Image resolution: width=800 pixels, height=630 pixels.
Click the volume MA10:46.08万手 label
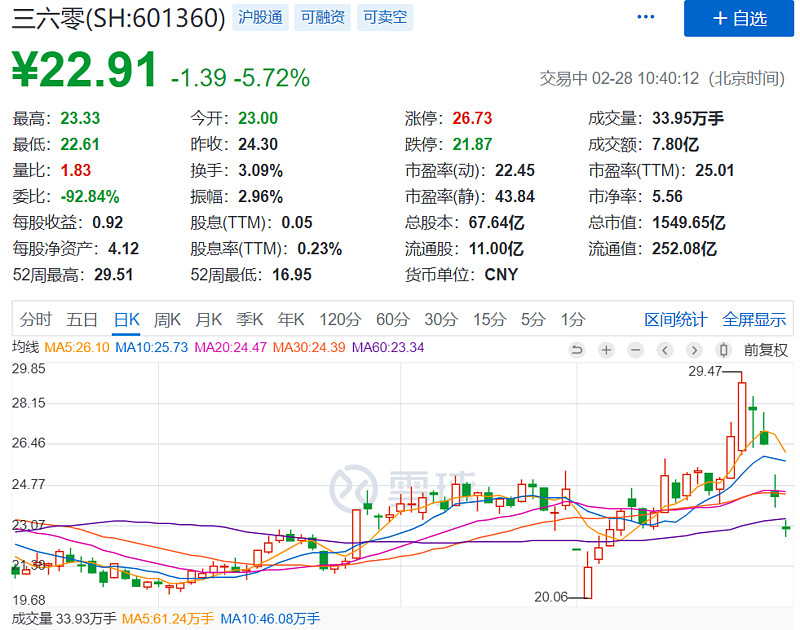coord(270,619)
